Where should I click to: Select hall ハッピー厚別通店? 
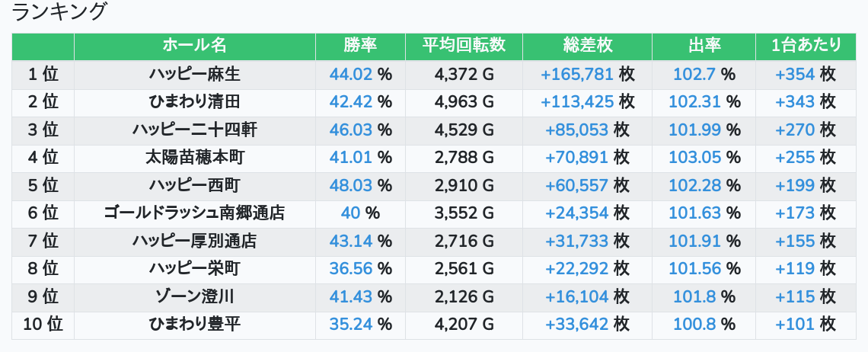194,241
